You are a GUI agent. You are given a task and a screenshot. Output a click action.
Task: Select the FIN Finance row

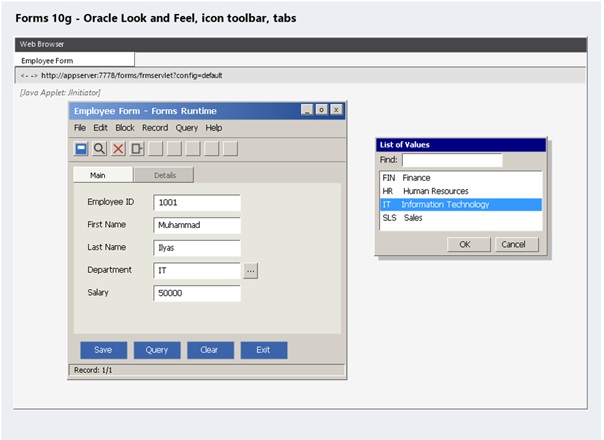[461, 178]
